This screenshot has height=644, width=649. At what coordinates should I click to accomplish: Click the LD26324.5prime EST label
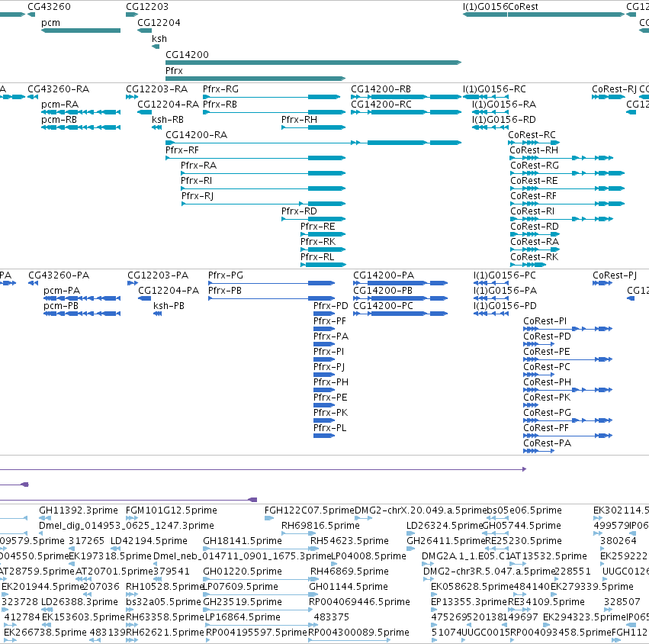[445, 526]
